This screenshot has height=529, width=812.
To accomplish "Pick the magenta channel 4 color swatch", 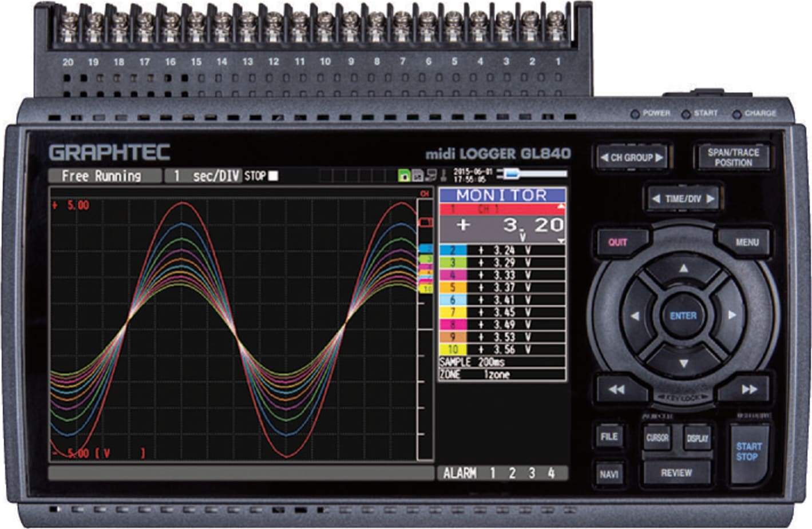I will point(453,275).
